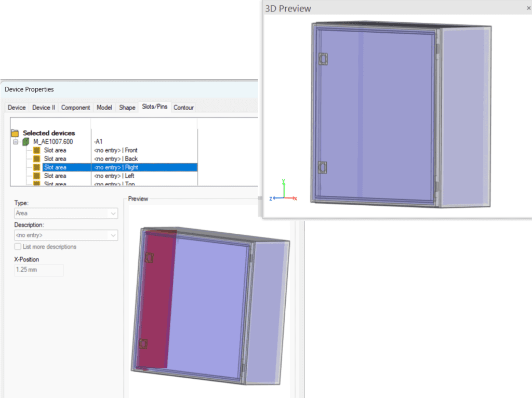Click the M_AE1007.600 device icon
This screenshot has height=398, width=532.
pos(26,141)
